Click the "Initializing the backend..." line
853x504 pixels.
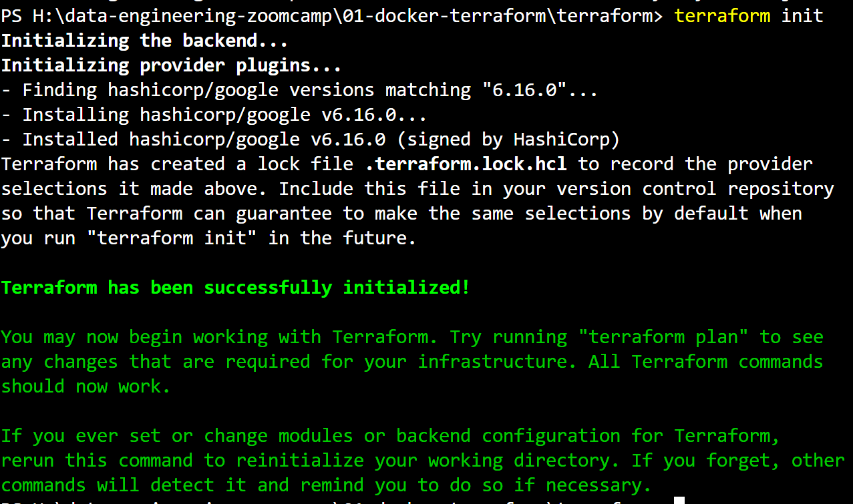click(x=145, y=41)
